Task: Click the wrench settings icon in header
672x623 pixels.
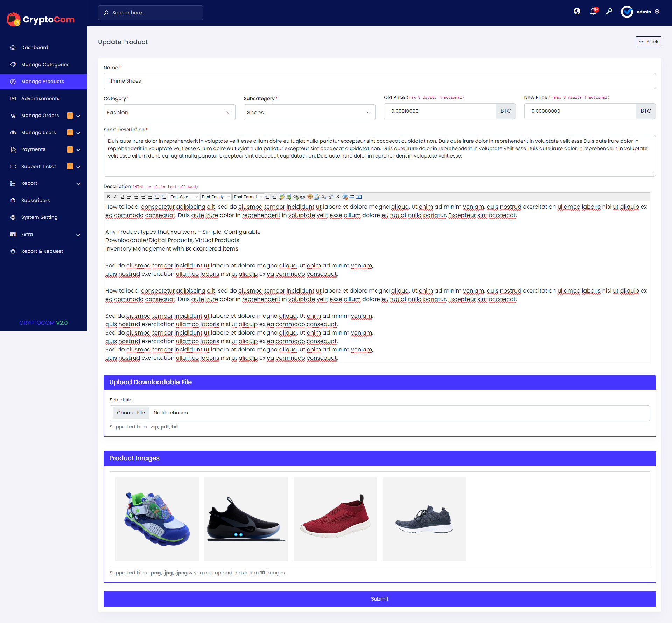Action: pyautogui.click(x=609, y=12)
